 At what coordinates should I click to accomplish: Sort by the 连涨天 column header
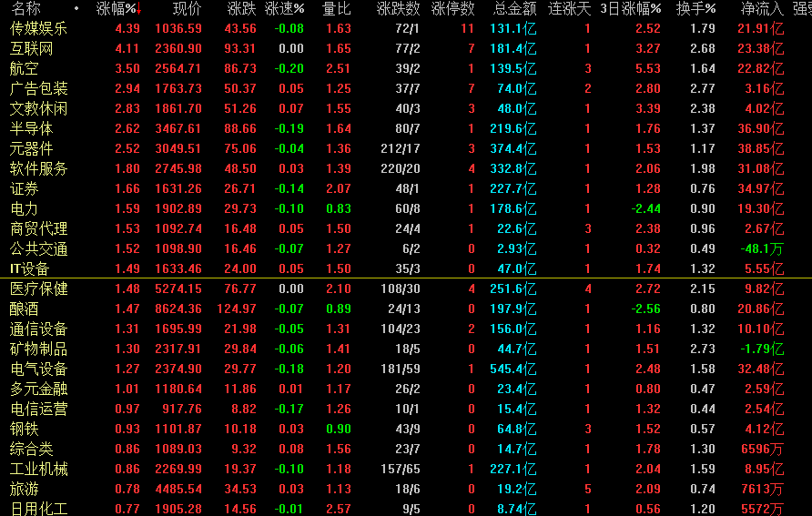pos(569,8)
